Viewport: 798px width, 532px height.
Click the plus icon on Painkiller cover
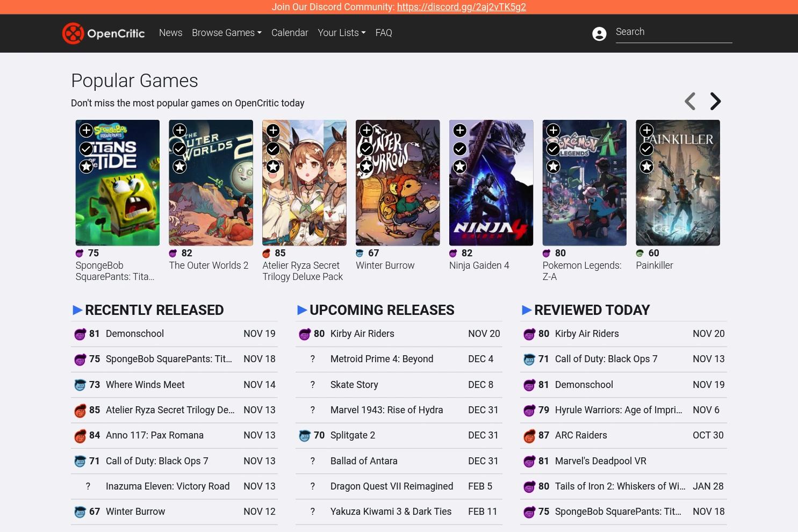[646, 130]
